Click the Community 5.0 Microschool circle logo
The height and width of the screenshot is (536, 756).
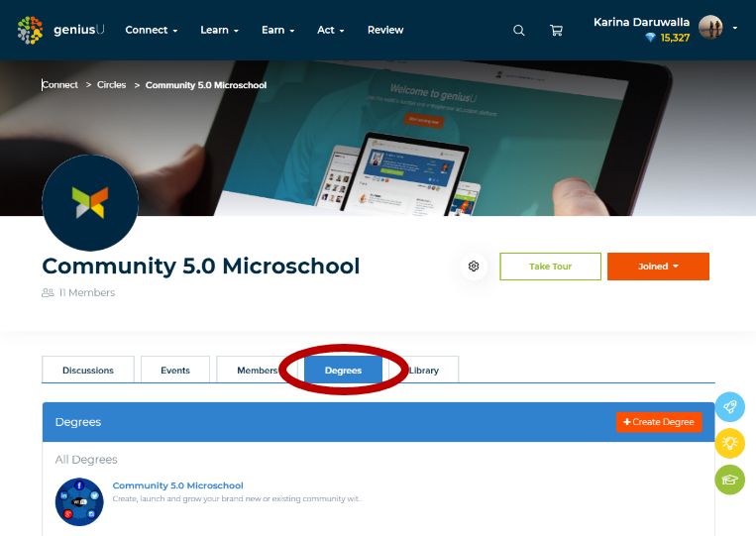click(90, 202)
